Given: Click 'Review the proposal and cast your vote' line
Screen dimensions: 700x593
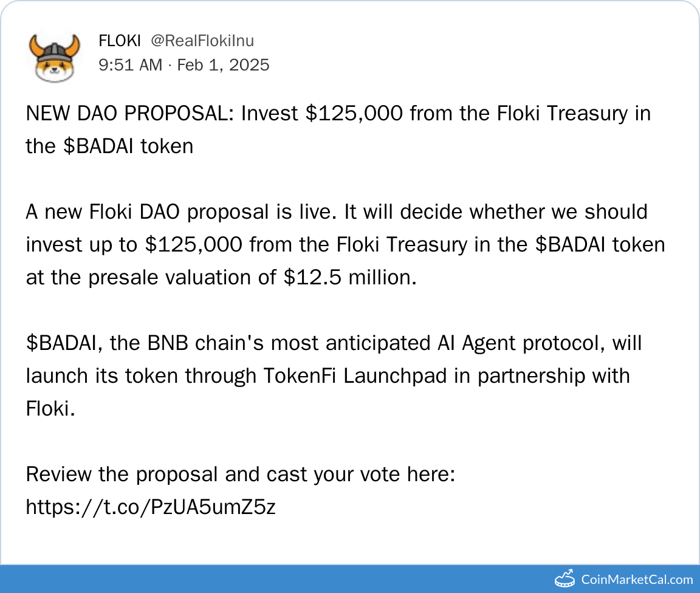Looking at the screenshot, I should click(240, 475).
